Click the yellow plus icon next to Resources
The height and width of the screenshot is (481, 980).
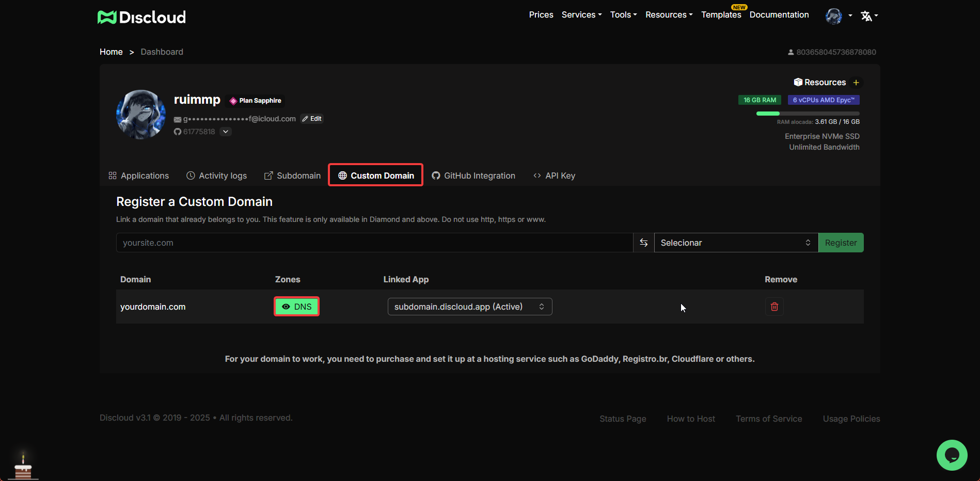856,83
